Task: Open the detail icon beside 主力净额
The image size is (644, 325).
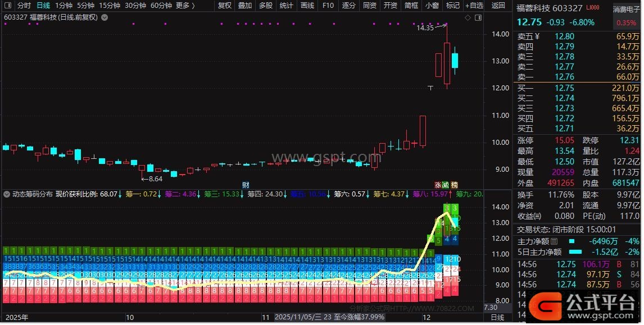Action: click(554, 241)
